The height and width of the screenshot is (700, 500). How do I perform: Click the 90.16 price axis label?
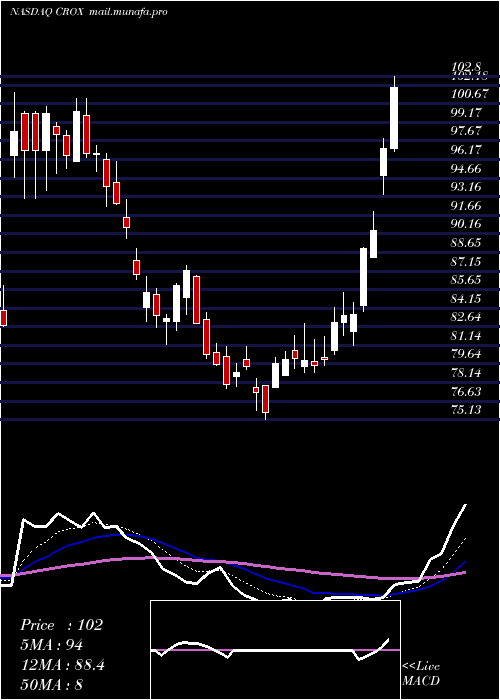click(x=467, y=224)
